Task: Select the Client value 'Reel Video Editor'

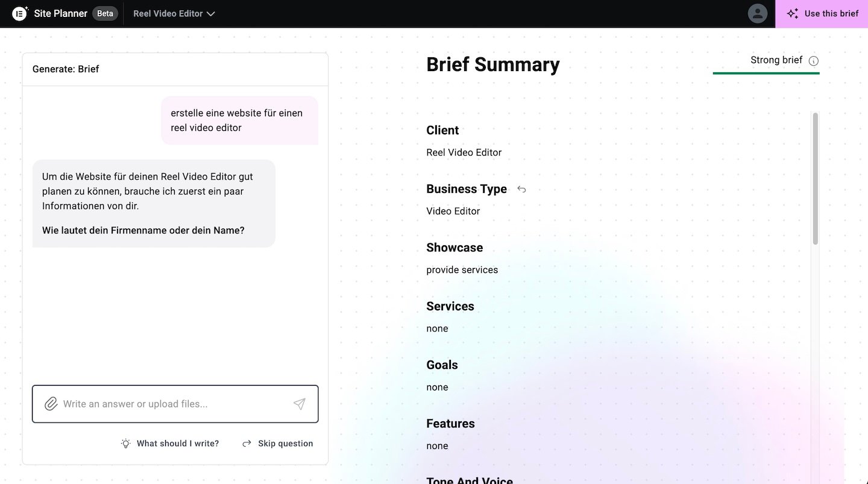Action: click(464, 152)
